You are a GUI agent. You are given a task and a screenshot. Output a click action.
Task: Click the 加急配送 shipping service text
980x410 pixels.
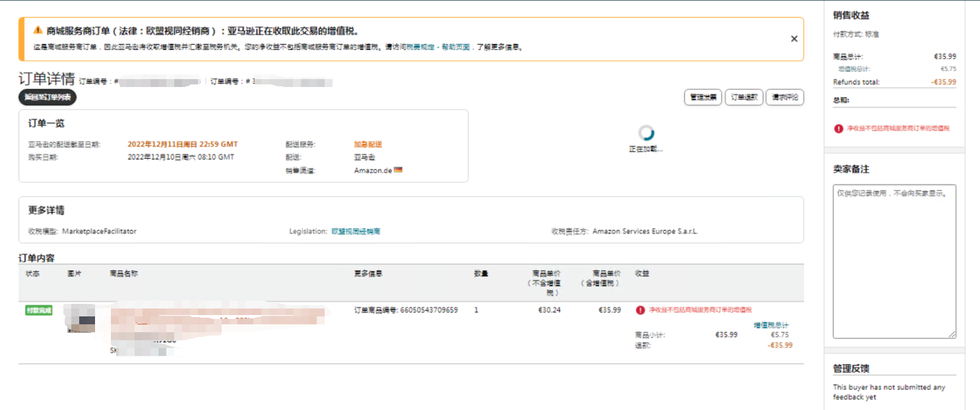click(368, 144)
